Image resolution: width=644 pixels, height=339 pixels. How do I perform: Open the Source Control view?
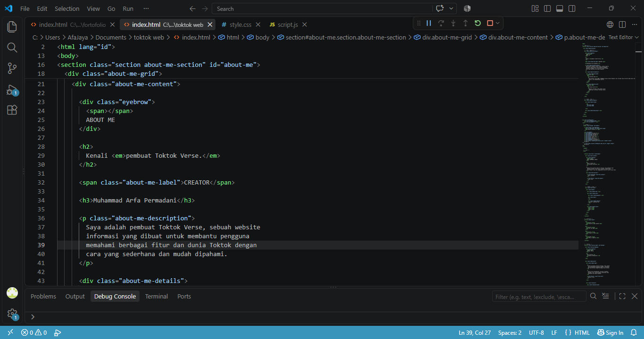click(x=12, y=69)
